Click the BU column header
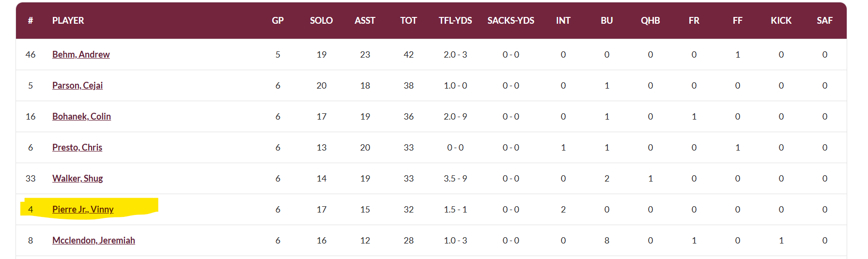The image size is (868, 259). [606, 21]
